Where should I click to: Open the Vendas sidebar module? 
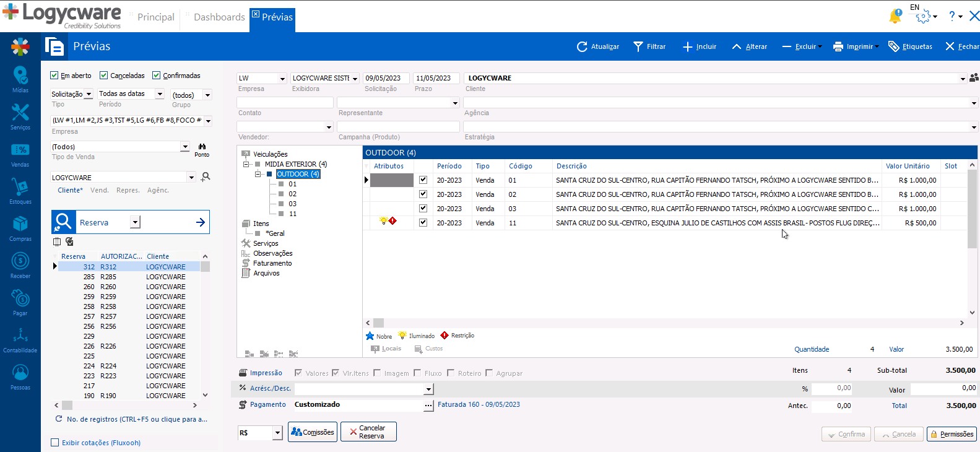coord(20,154)
